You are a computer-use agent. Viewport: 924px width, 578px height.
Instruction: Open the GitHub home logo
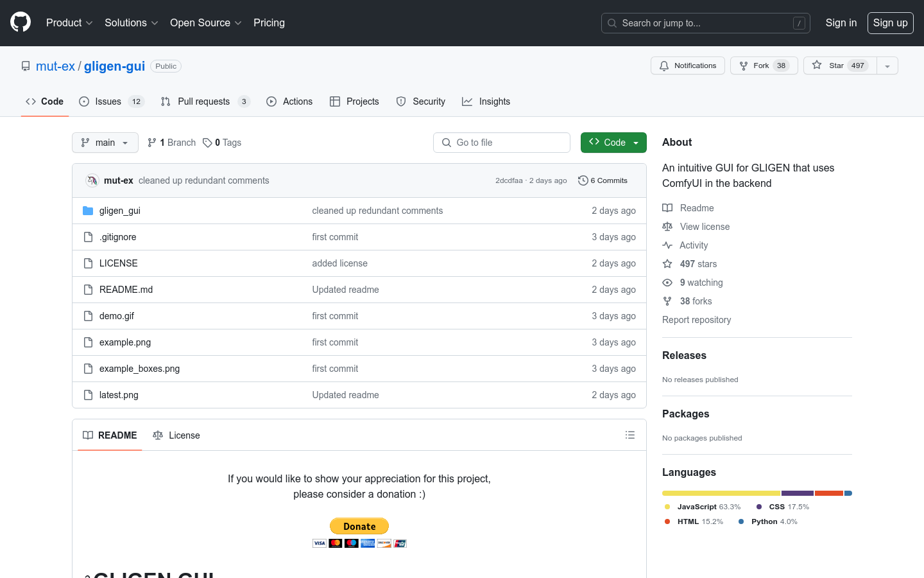[21, 22]
